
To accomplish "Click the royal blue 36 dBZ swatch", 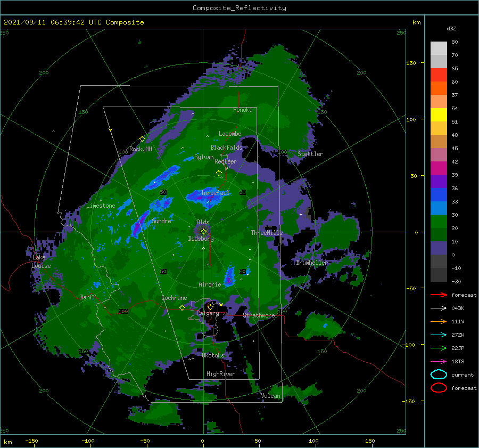I will click(439, 195).
